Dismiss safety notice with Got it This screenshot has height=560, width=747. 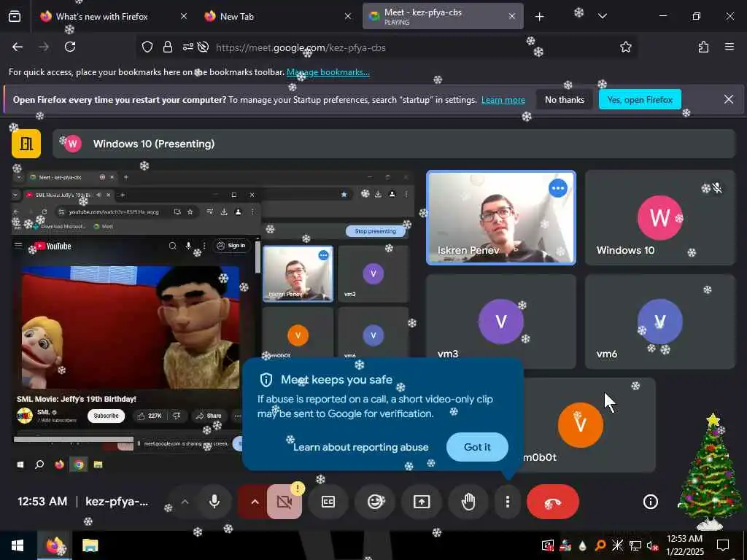pos(477,447)
